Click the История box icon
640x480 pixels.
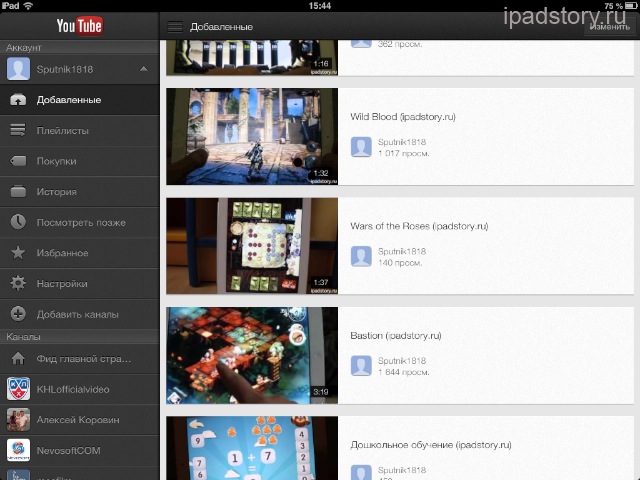tap(18, 191)
